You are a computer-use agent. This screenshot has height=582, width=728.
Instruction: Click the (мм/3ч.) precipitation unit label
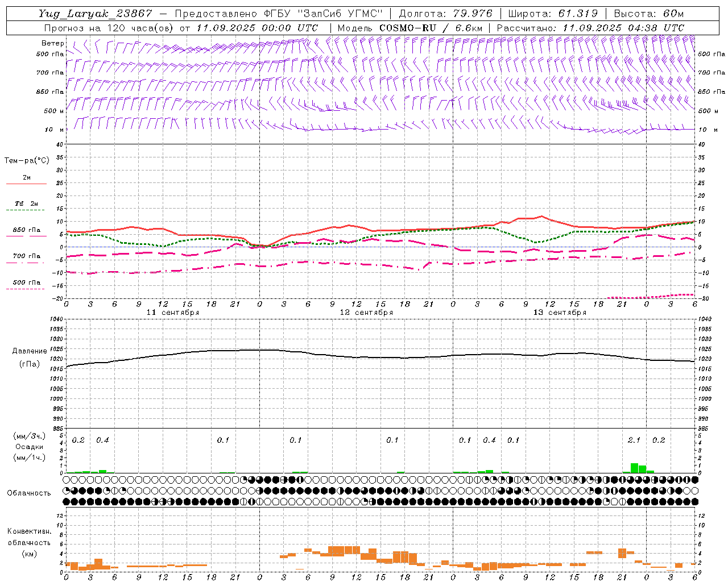click(x=30, y=436)
